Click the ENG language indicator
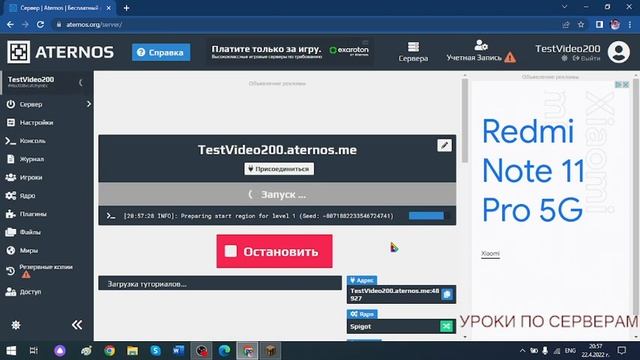This screenshot has height=360, width=640. [570, 351]
